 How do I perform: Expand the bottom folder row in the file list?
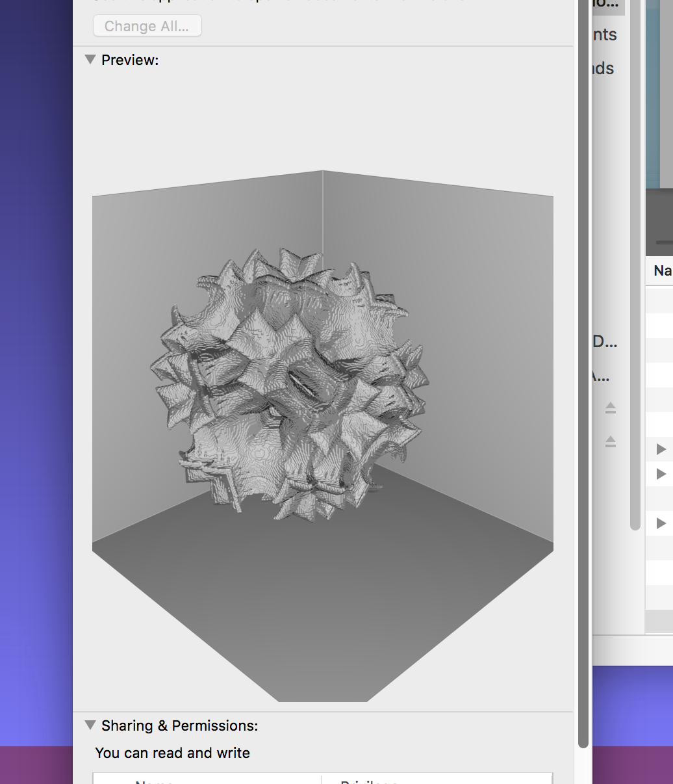[661, 523]
